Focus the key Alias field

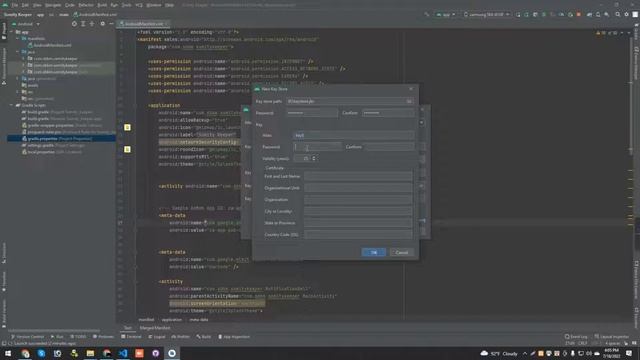pyautogui.click(x=353, y=135)
